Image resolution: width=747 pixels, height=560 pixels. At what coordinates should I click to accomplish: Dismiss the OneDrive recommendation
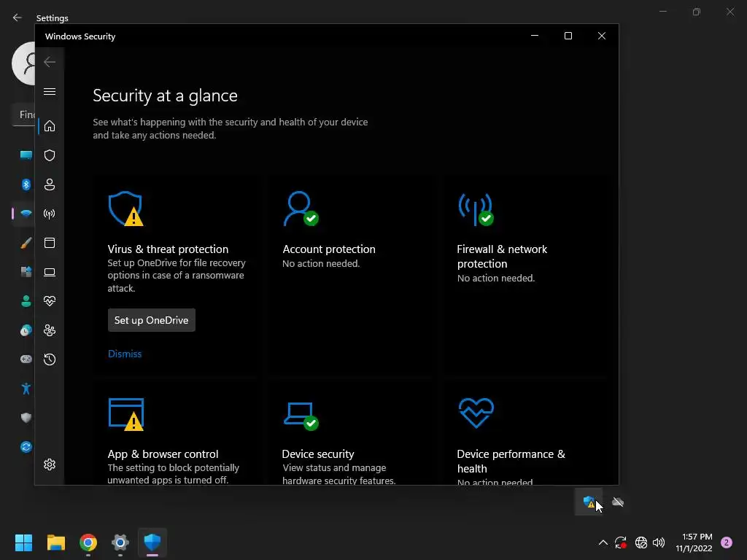pyautogui.click(x=125, y=354)
